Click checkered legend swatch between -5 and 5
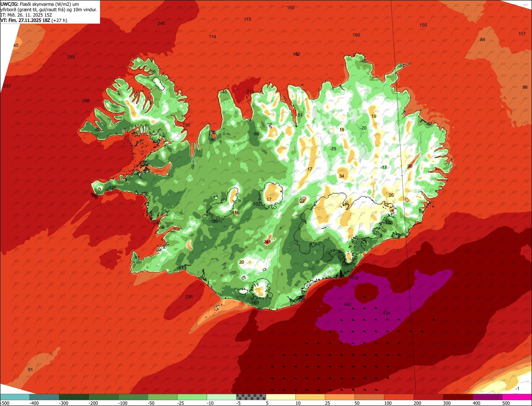This screenshot has height=406, width=532. (x=251, y=397)
